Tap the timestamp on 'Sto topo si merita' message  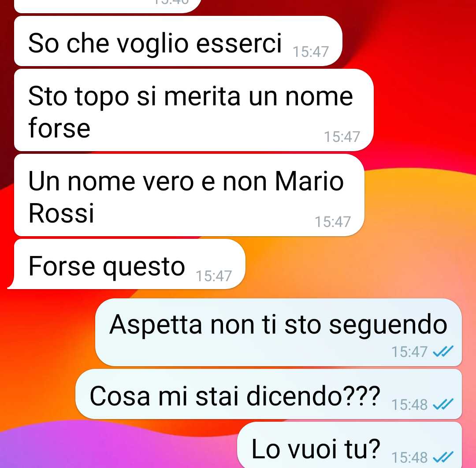[342, 137]
